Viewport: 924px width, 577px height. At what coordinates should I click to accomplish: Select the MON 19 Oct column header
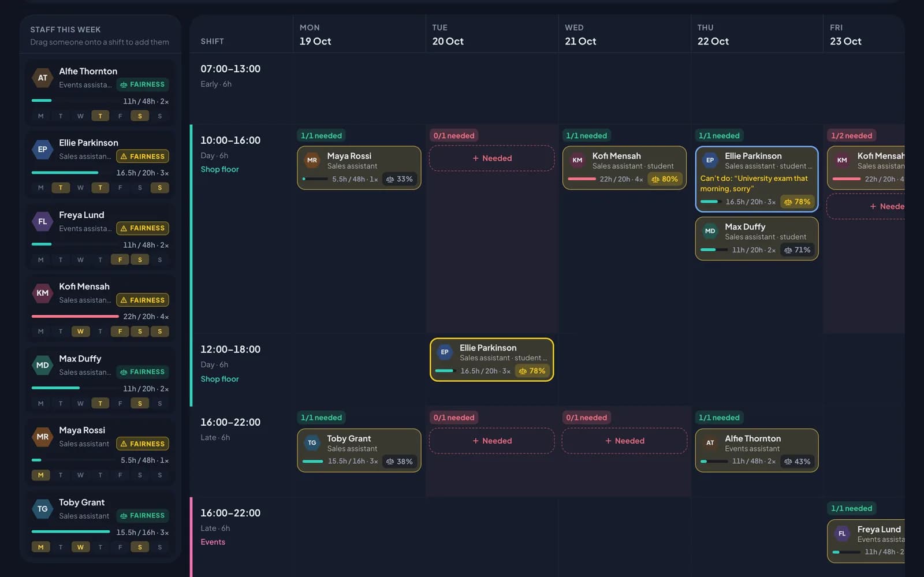(x=359, y=35)
